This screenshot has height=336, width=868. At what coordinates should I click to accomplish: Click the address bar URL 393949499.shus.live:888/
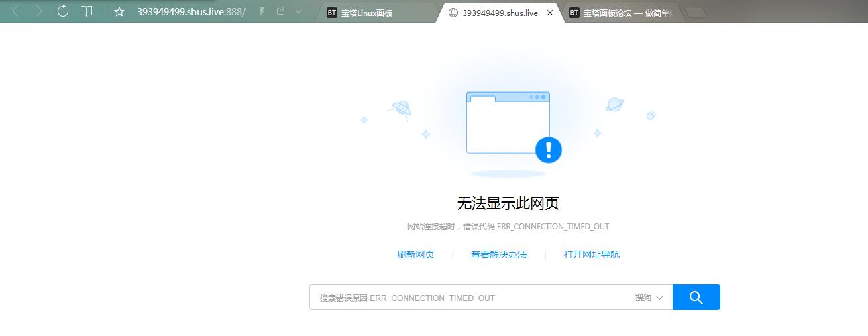pos(191,12)
